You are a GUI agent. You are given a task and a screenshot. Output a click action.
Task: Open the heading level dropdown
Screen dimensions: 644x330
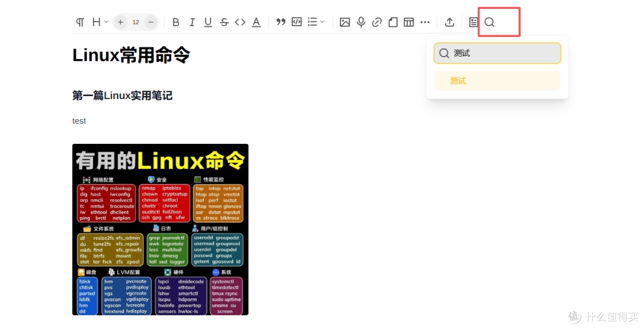click(100, 22)
